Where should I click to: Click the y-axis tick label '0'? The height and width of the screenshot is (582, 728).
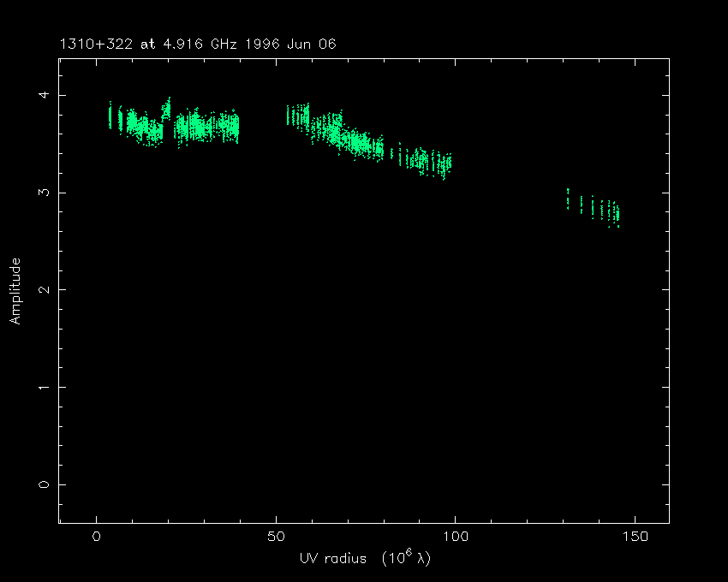tap(45, 484)
